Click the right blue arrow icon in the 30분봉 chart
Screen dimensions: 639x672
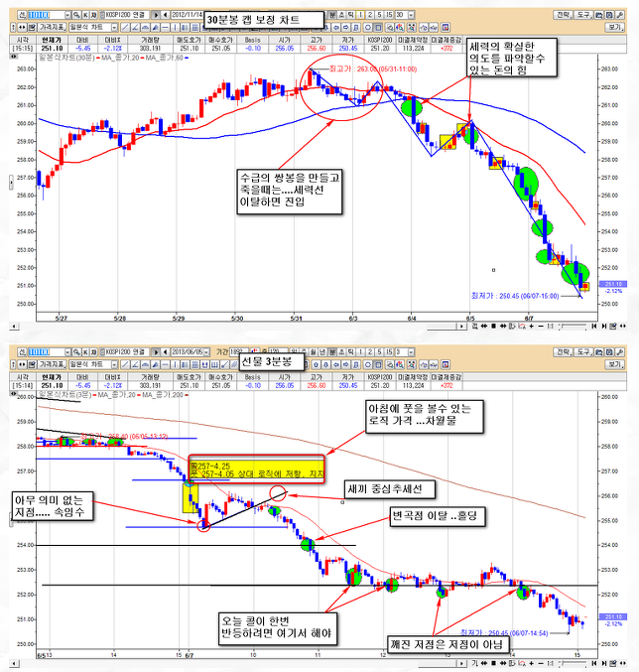click(345, 28)
